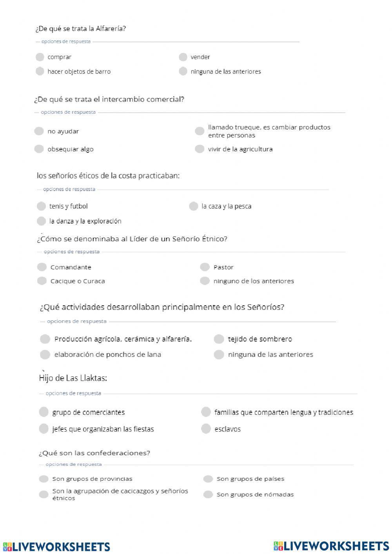Image resolution: width=392 pixels, height=554 pixels.
Task: Choose the 'Comandante' option
Action: click(42, 267)
